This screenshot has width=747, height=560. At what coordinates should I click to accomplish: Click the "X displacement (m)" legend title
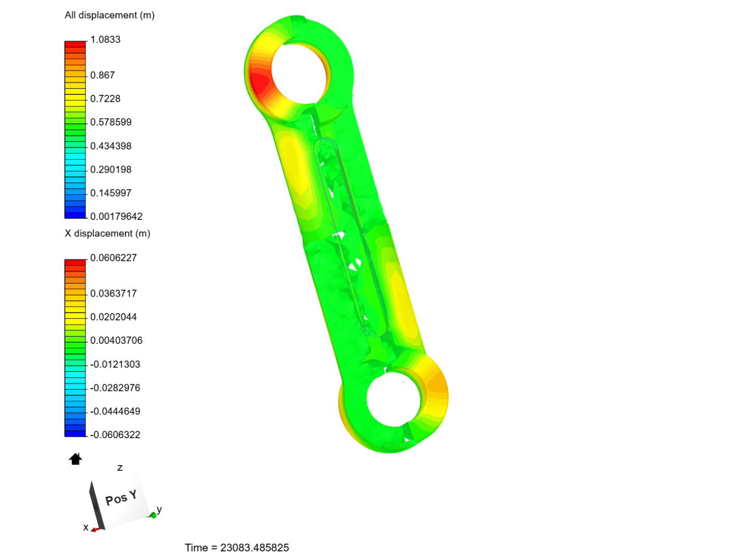point(107,233)
